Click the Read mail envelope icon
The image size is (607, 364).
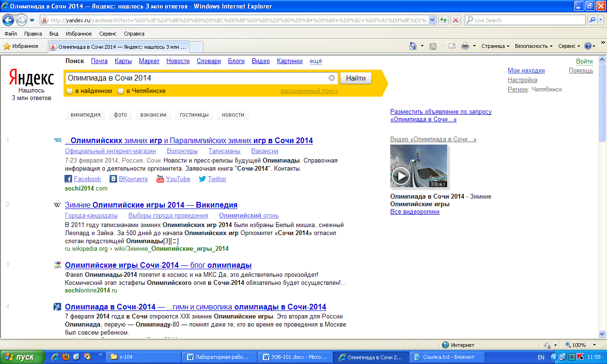coord(452,46)
